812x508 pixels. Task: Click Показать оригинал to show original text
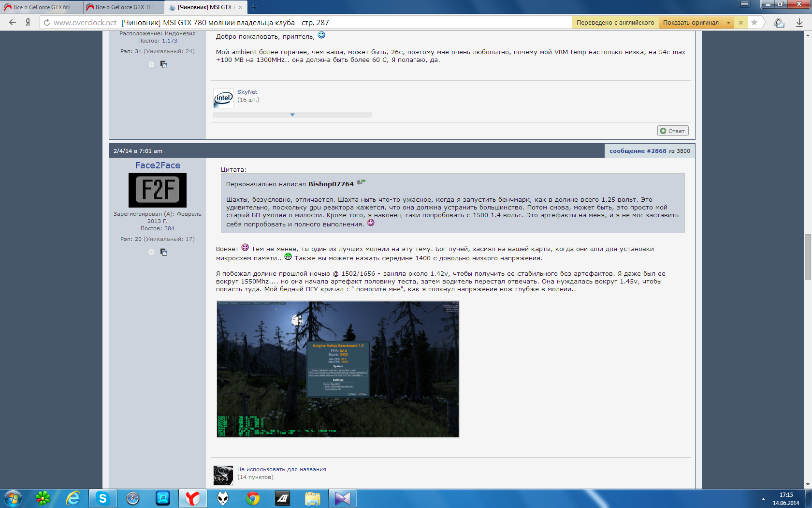tap(691, 23)
